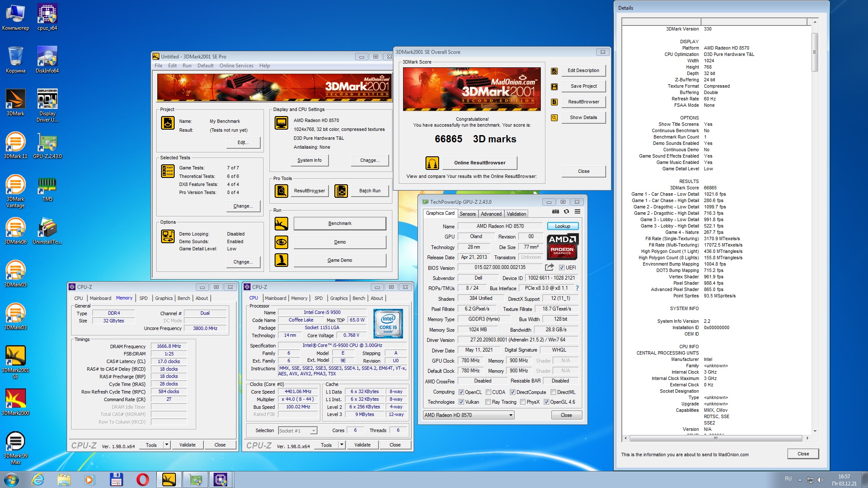Toggle the Ray Tracing checkbox
Image resolution: width=868 pixels, height=488 pixels.
pos(488,402)
